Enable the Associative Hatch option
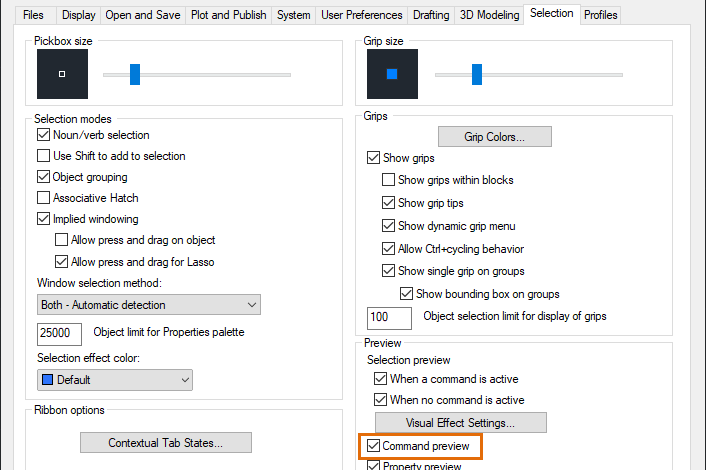The image size is (706, 470). [x=44, y=198]
